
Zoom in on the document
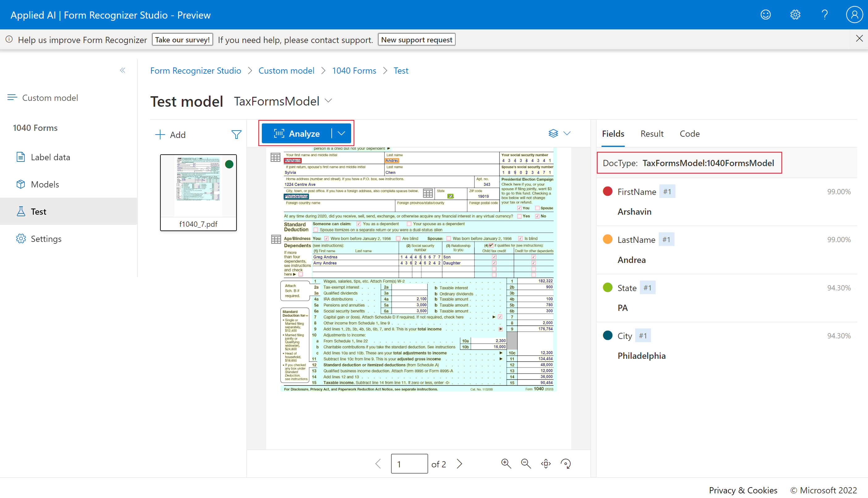(506, 464)
